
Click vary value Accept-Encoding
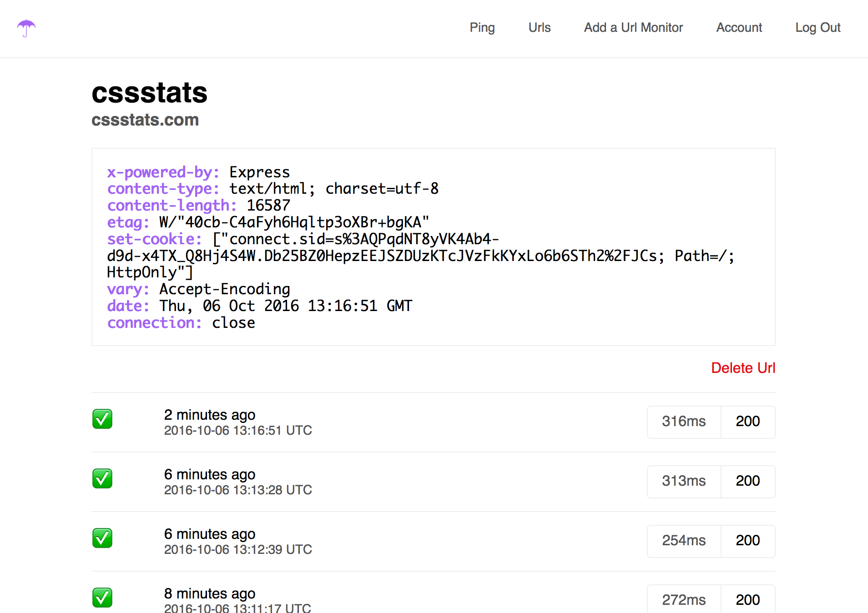coord(225,289)
